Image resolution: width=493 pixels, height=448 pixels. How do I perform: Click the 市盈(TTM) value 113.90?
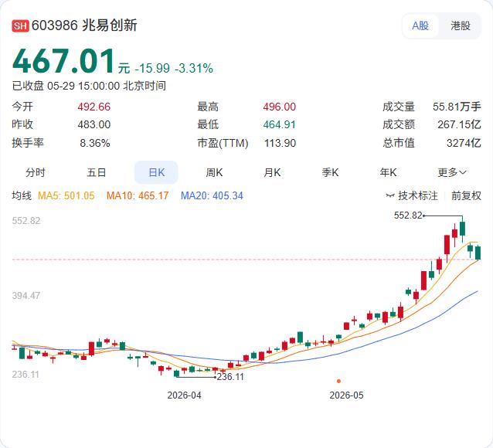(x=280, y=143)
